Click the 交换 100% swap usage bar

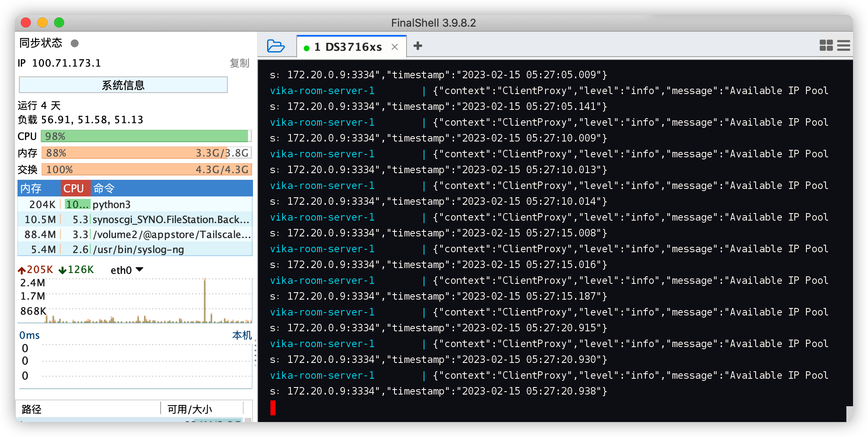pyautogui.click(x=146, y=169)
